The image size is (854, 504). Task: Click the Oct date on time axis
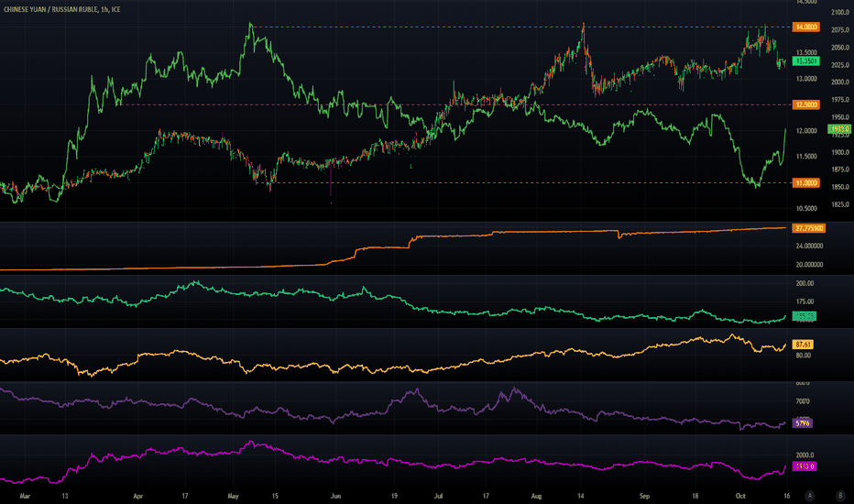pyautogui.click(x=740, y=496)
